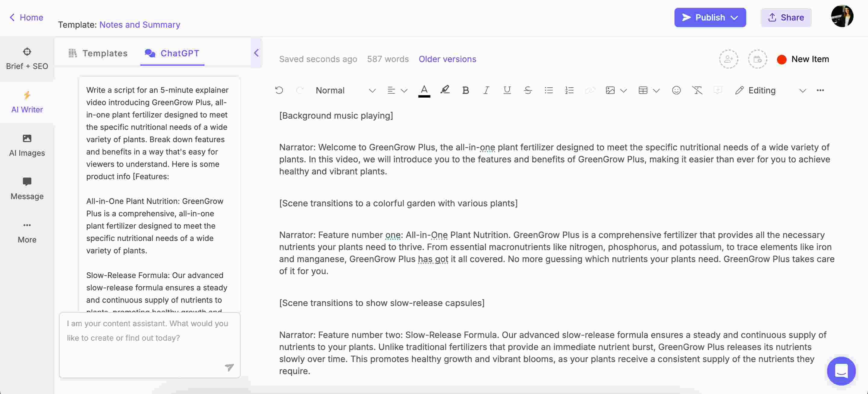
Task: Open the AI Images sidebar item
Action: point(27,146)
